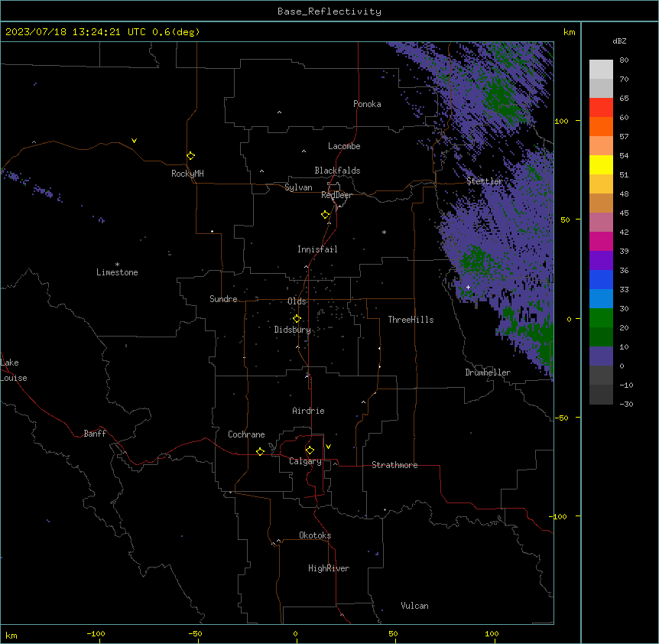Click the Vulcan town label
This screenshot has height=644, width=659.
coord(414,606)
